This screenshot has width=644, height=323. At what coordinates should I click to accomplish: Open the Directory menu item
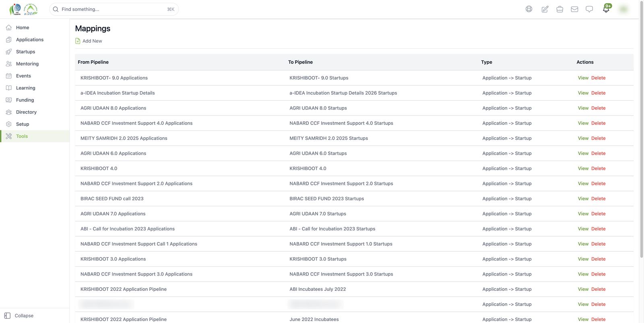click(x=35, y=112)
